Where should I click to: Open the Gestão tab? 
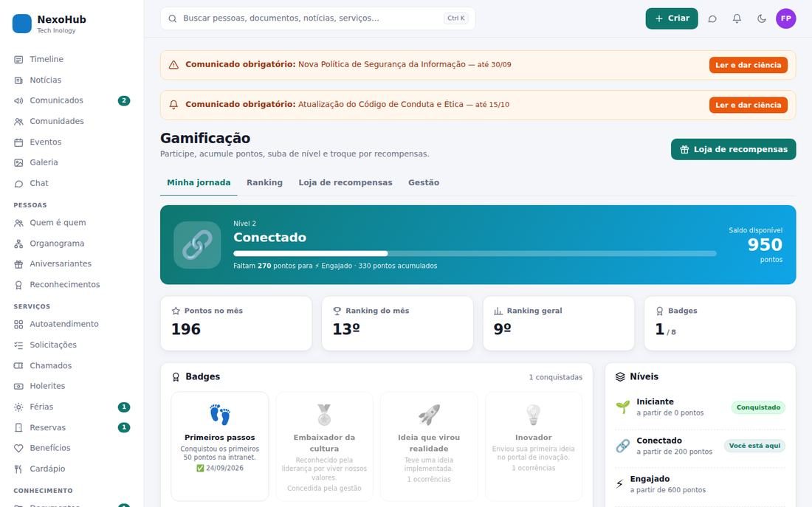click(424, 183)
